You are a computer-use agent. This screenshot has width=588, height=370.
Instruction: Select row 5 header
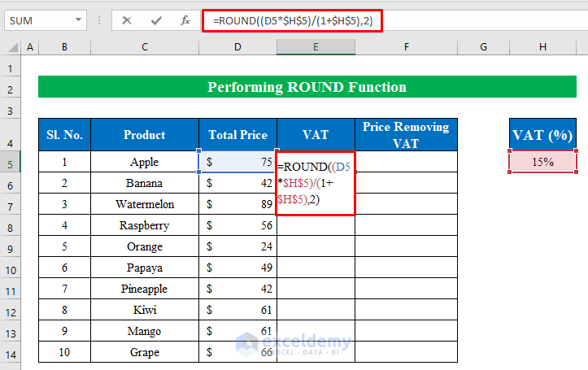pos(11,163)
